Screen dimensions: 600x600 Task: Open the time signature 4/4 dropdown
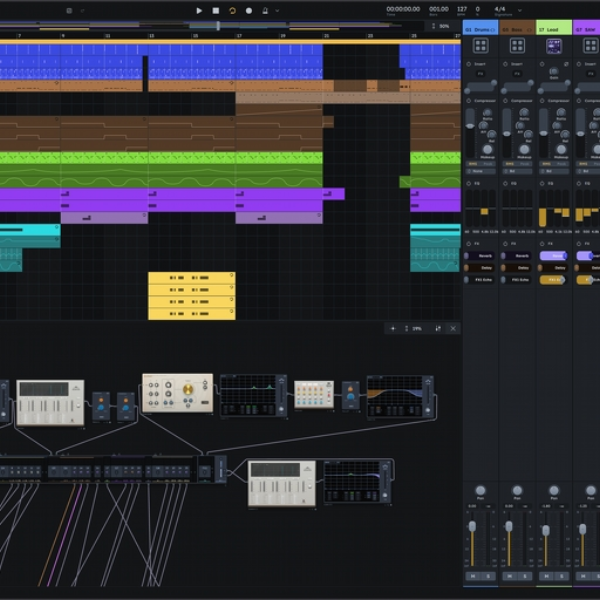pyautogui.click(x=520, y=10)
